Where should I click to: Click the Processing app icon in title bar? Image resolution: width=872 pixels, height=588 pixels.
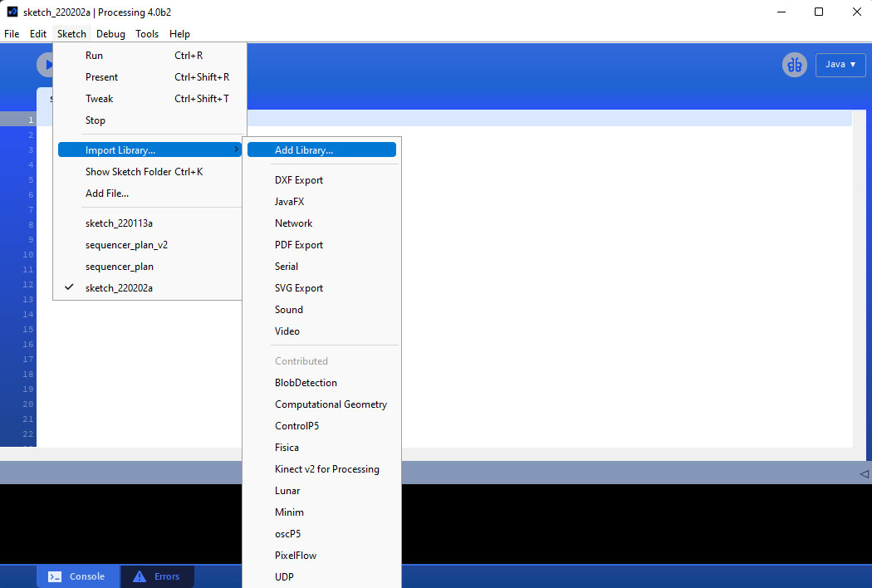[x=12, y=12]
